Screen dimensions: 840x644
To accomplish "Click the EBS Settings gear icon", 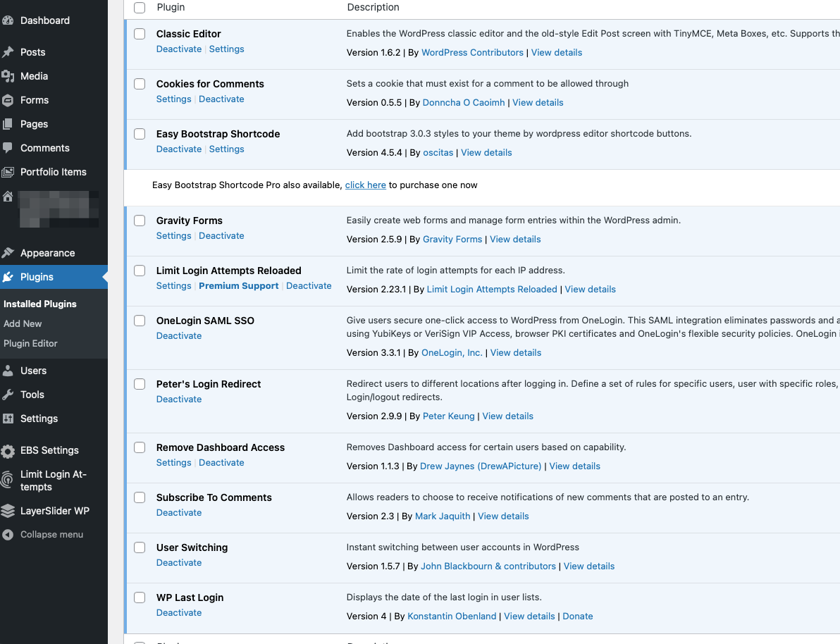I will [x=8, y=451].
